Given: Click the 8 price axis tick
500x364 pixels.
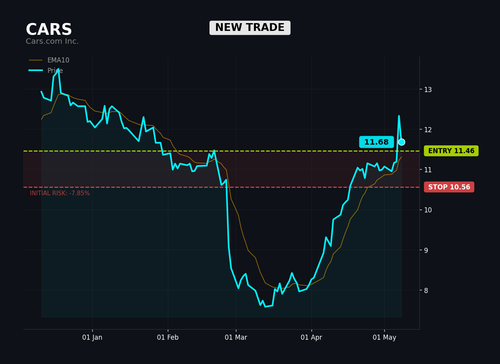Looking at the screenshot, I should (426, 290).
